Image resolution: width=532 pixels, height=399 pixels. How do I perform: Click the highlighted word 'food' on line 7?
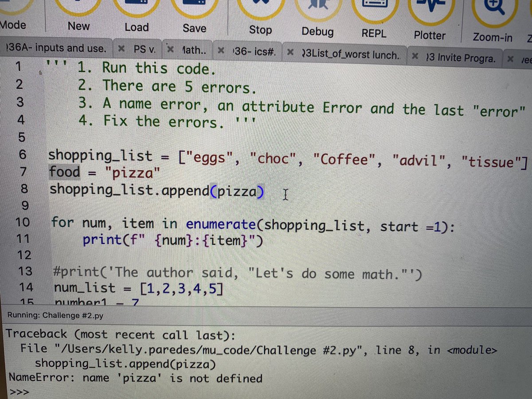[64, 172]
